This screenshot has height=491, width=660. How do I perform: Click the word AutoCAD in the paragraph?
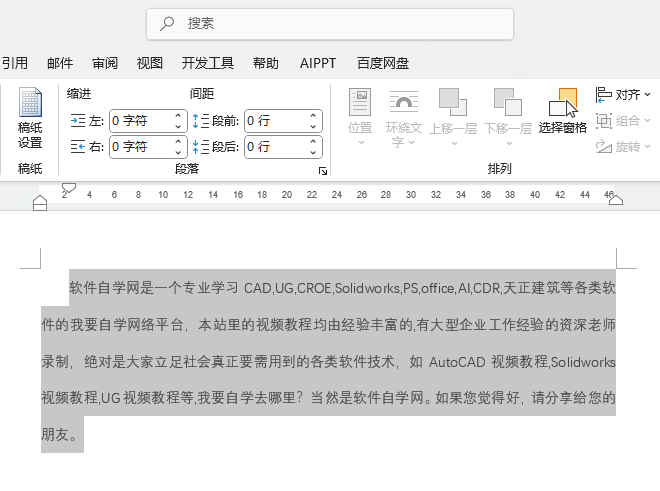coord(457,362)
